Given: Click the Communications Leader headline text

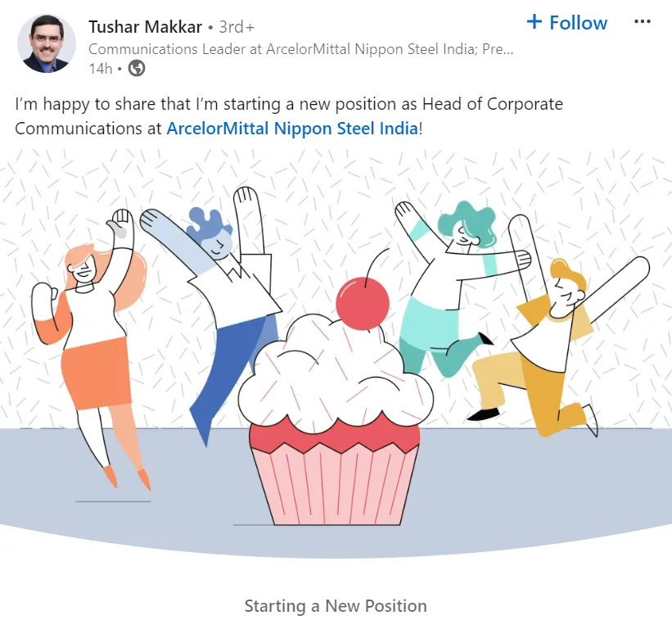Looking at the screenshot, I should pyautogui.click(x=301, y=49).
